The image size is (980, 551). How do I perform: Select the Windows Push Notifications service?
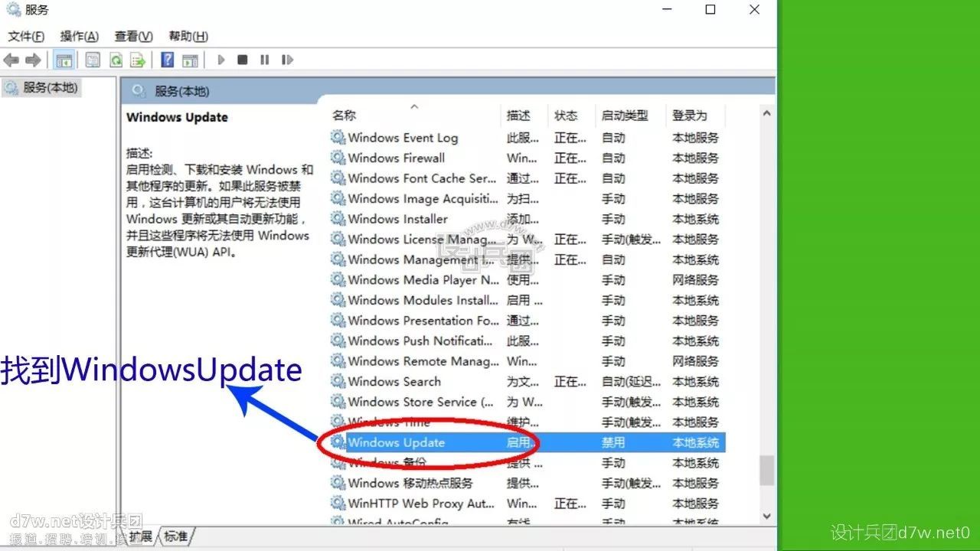coord(528,341)
